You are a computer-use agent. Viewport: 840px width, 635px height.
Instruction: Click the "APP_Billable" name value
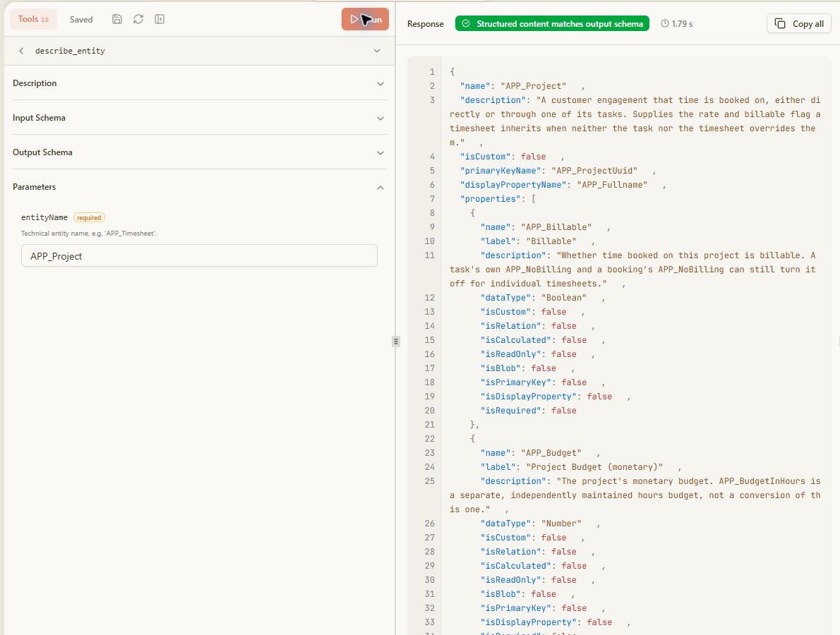click(x=556, y=227)
